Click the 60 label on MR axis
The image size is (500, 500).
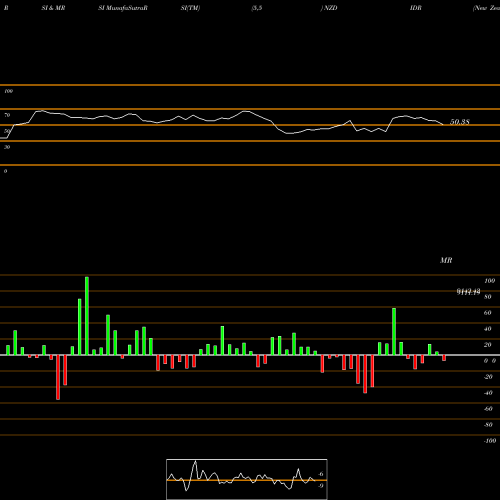pos(488,313)
